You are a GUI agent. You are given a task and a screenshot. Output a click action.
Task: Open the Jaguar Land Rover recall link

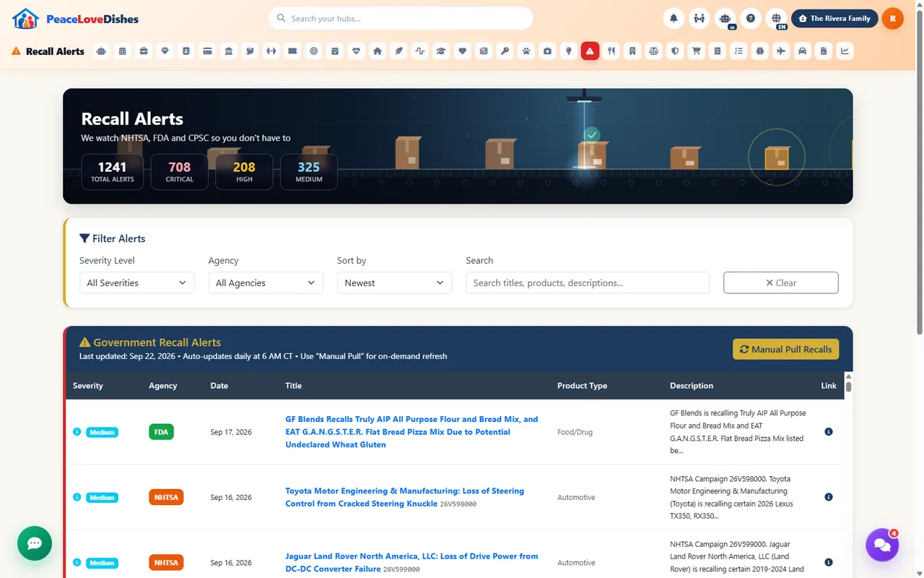pos(411,563)
